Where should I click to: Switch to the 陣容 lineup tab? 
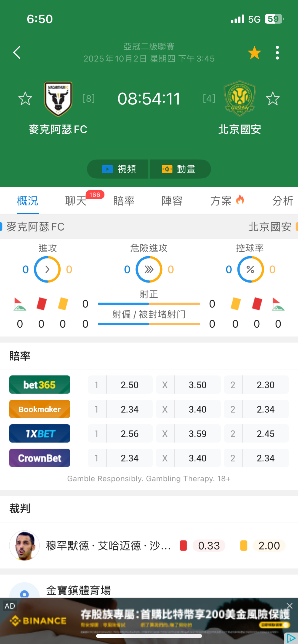172,201
